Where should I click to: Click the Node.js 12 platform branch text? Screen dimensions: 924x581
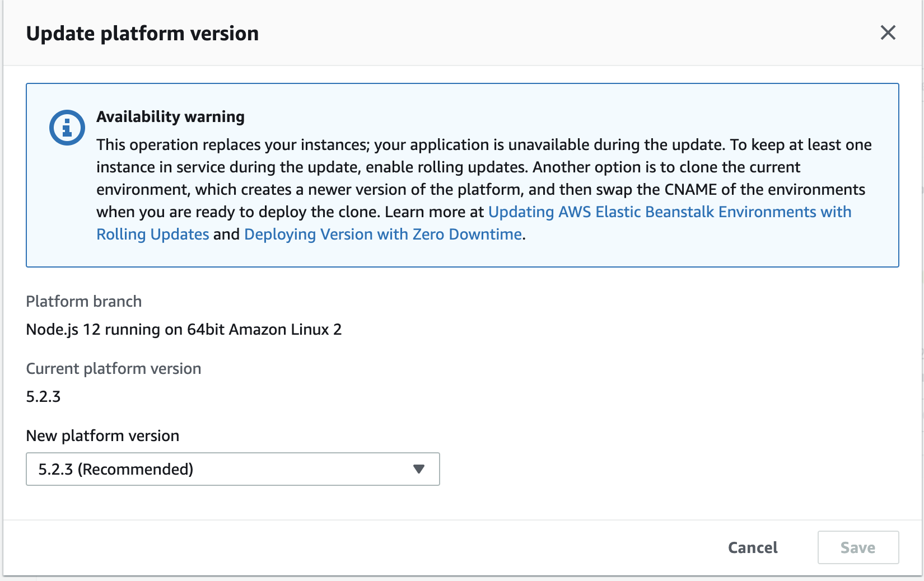(x=184, y=329)
